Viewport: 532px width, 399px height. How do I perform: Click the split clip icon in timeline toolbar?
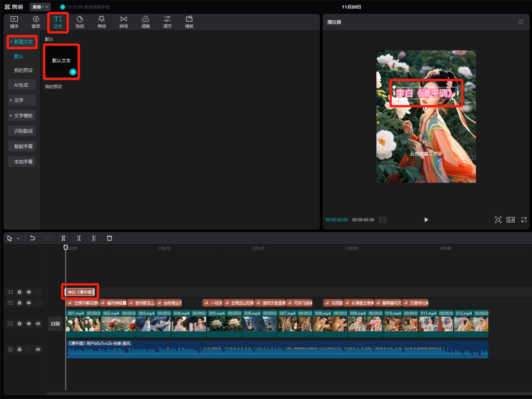click(x=64, y=238)
